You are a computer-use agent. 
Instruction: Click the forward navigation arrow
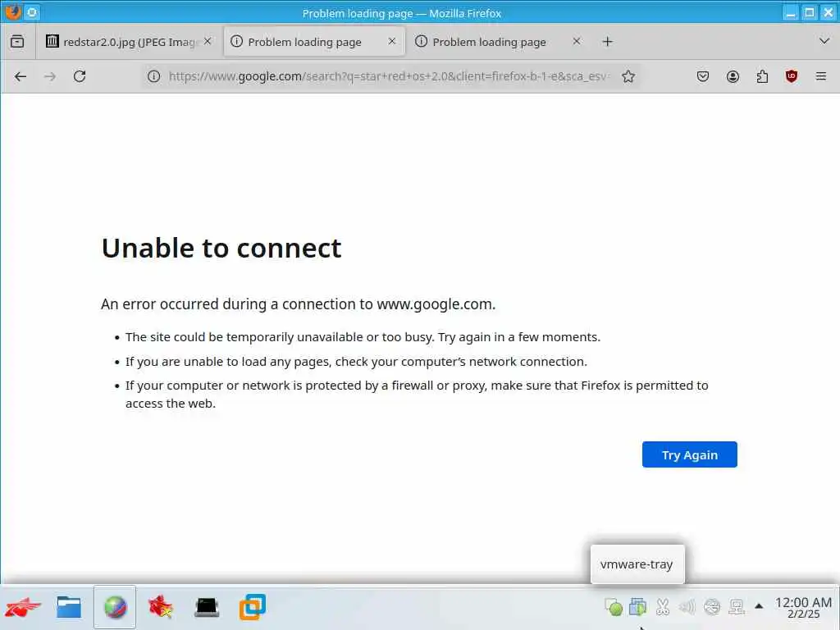50,76
